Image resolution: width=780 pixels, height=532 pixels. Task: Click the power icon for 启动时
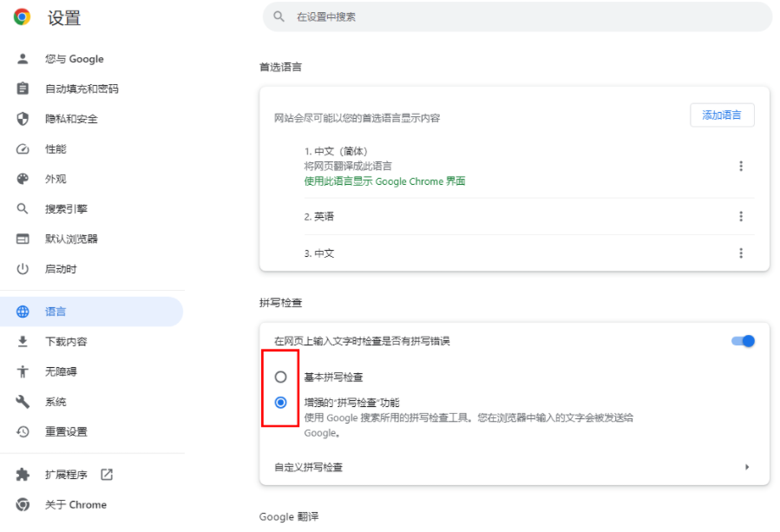pyautogui.click(x=23, y=269)
